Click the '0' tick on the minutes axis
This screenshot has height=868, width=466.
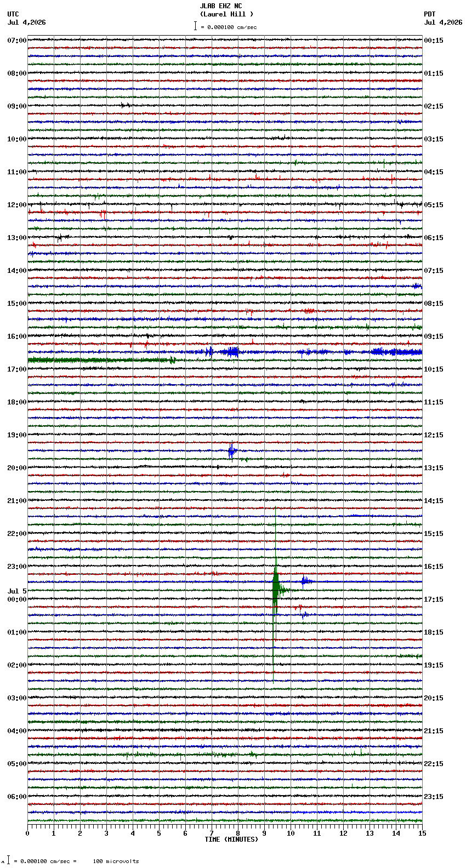pyautogui.click(x=27, y=833)
